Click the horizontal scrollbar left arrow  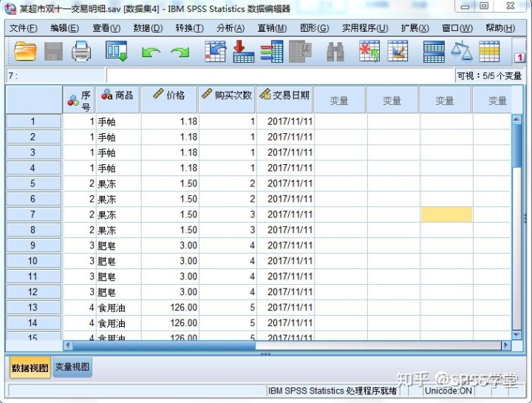[x=68, y=345]
